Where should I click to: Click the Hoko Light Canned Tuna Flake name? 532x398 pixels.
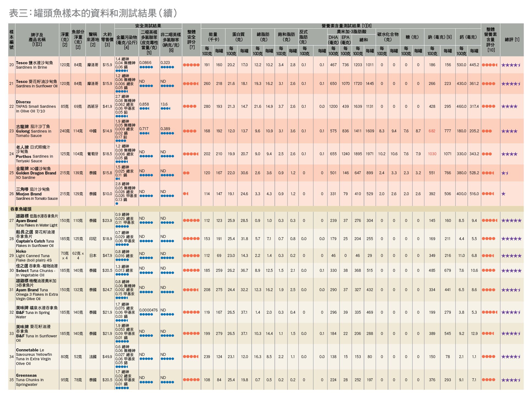pyautogui.click(x=34, y=256)
